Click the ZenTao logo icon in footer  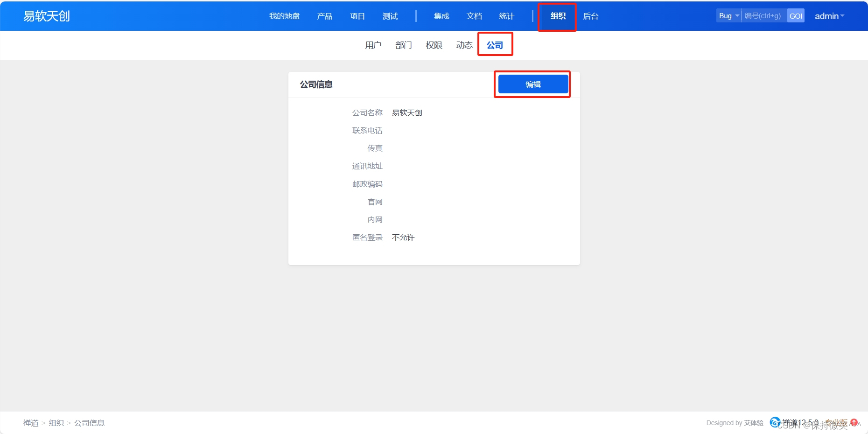pyautogui.click(x=775, y=422)
